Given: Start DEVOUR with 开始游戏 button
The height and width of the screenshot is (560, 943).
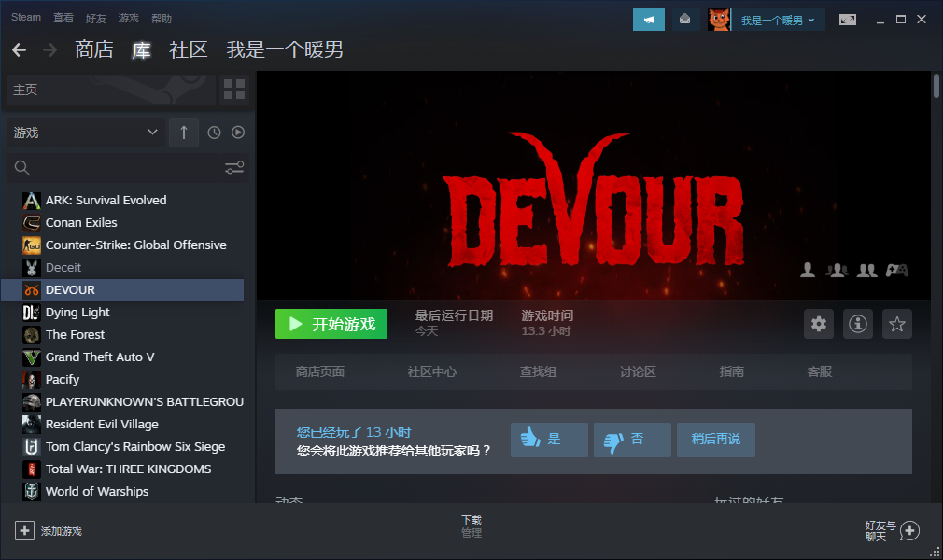Looking at the screenshot, I should pyautogui.click(x=331, y=324).
